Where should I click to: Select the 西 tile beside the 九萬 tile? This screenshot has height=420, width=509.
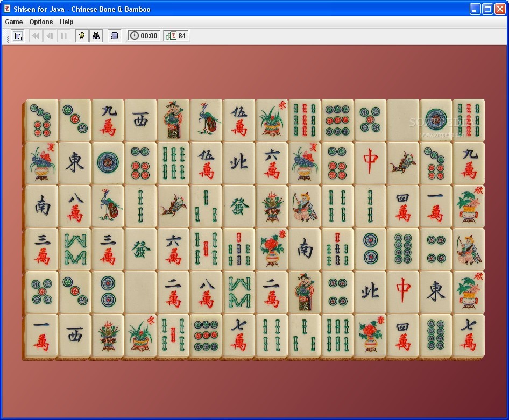pyautogui.click(x=140, y=120)
